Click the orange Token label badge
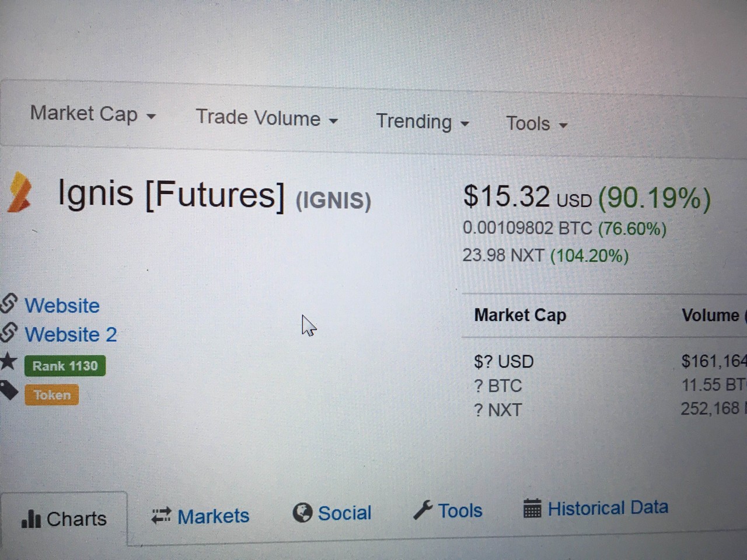The height and width of the screenshot is (560, 747). (51, 395)
